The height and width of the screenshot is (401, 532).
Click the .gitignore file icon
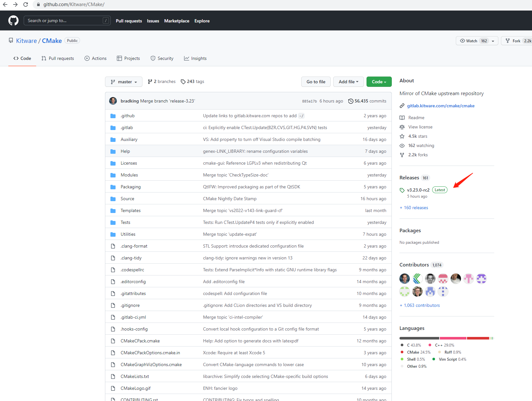pos(113,306)
